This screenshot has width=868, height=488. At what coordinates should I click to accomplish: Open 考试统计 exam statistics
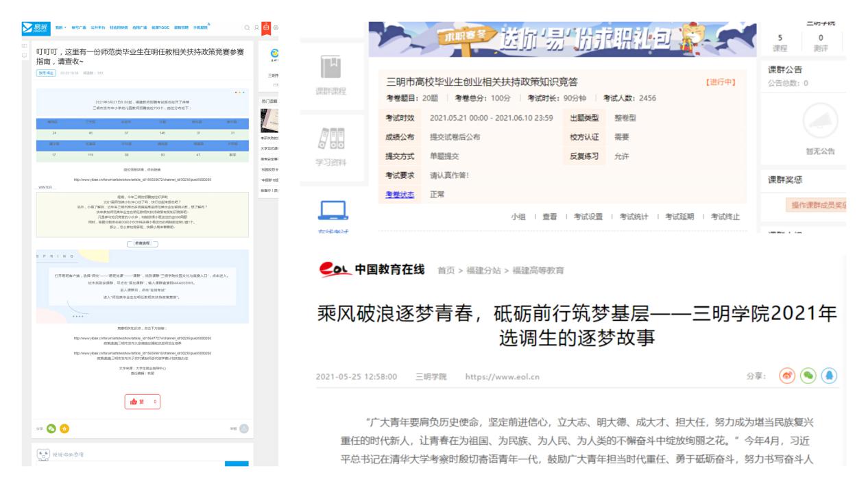click(636, 217)
